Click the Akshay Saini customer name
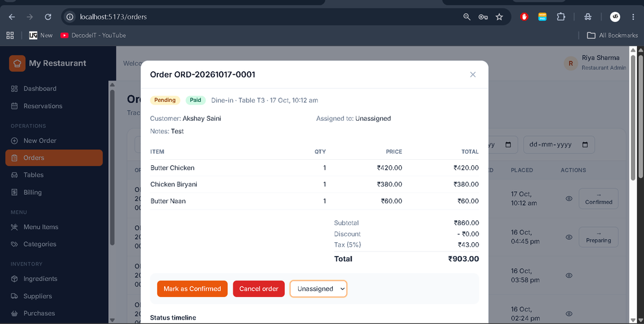Viewport: 644px width, 324px height. point(202,118)
